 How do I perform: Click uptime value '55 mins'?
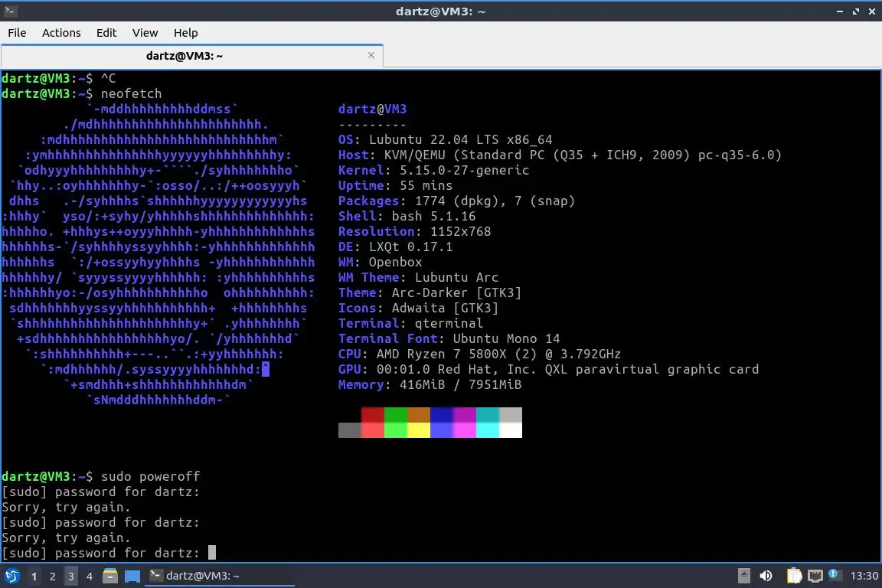[426, 186]
